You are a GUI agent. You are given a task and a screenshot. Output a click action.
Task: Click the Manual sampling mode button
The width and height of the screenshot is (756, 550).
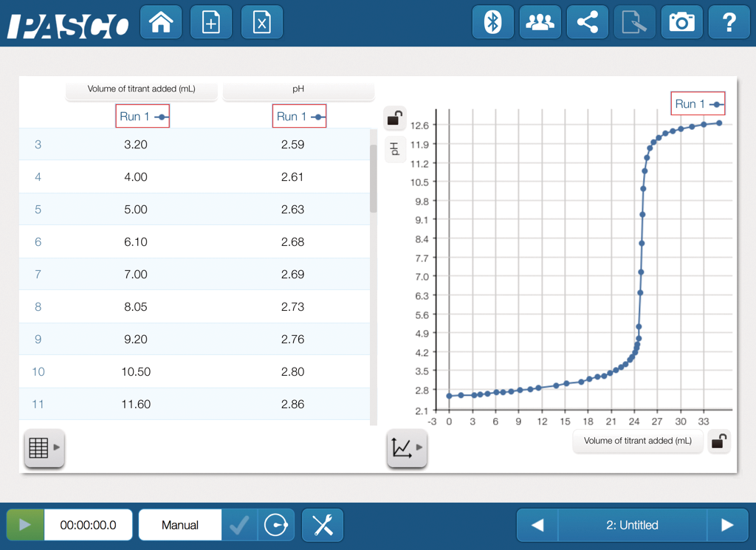pyautogui.click(x=180, y=526)
